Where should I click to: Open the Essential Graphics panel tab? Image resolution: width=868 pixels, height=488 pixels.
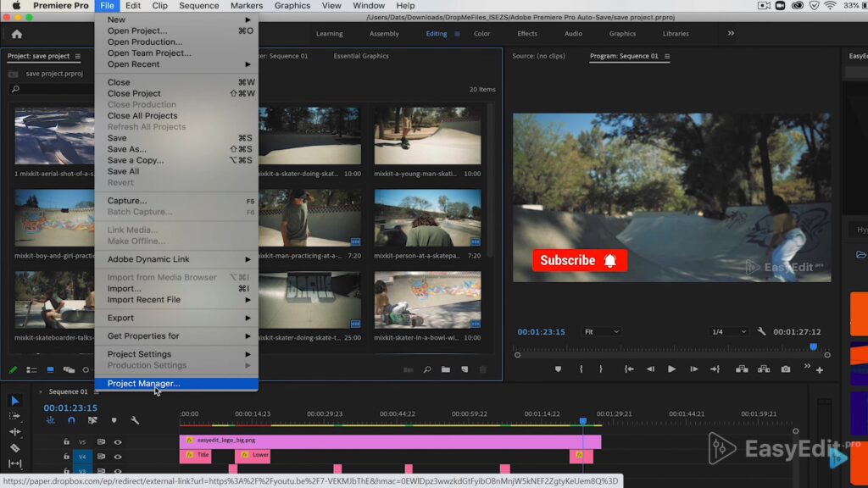tap(361, 56)
